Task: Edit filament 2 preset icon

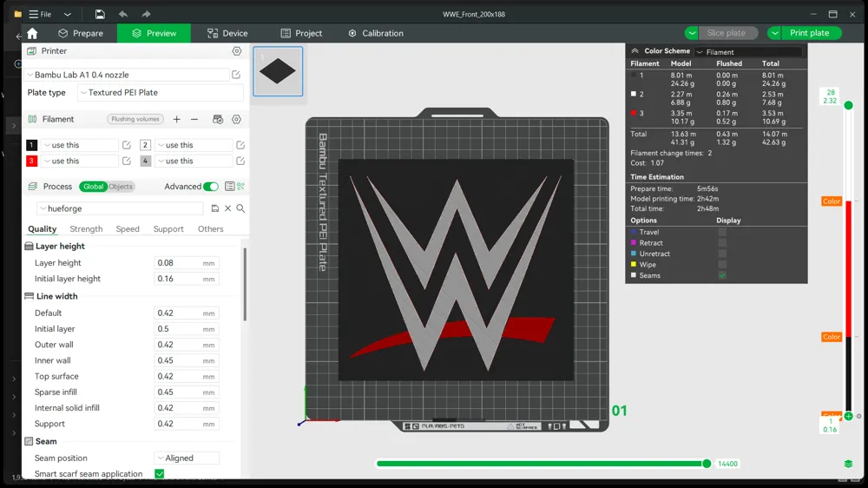Action: pos(240,145)
